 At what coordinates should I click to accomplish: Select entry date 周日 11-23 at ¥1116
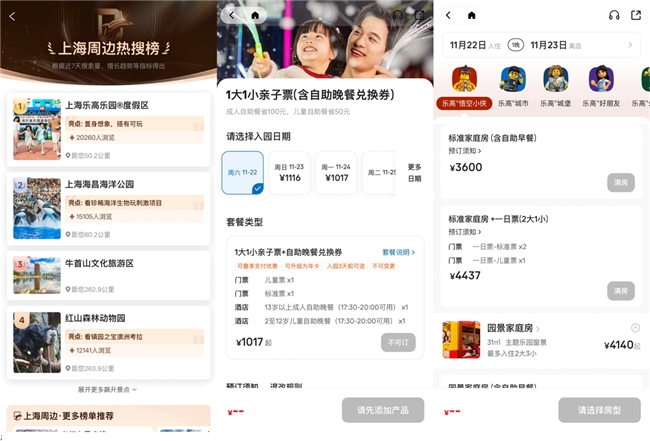click(x=291, y=172)
